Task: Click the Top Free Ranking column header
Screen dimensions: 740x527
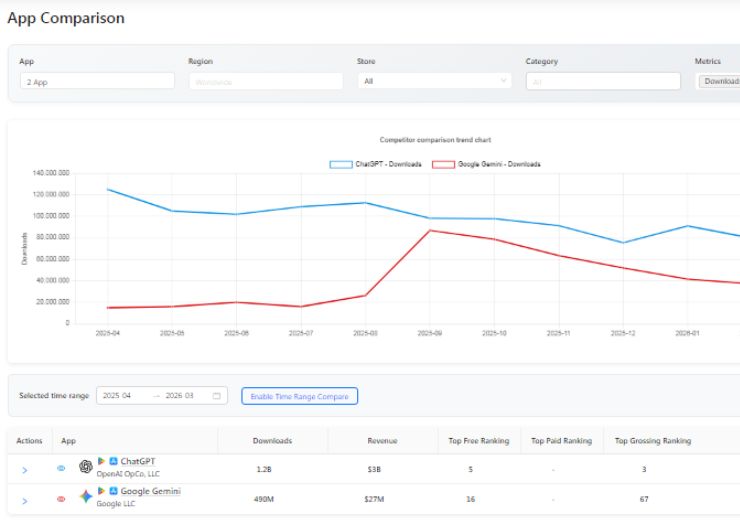Action: [479, 441]
